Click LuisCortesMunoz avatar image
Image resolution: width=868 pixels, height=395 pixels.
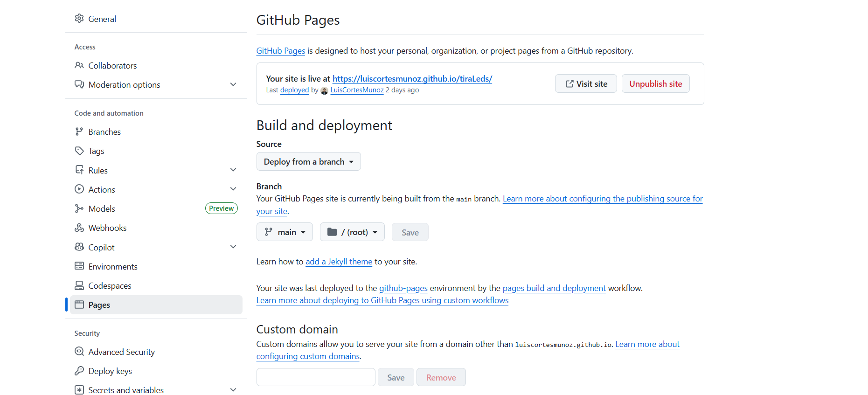pos(324,90)
